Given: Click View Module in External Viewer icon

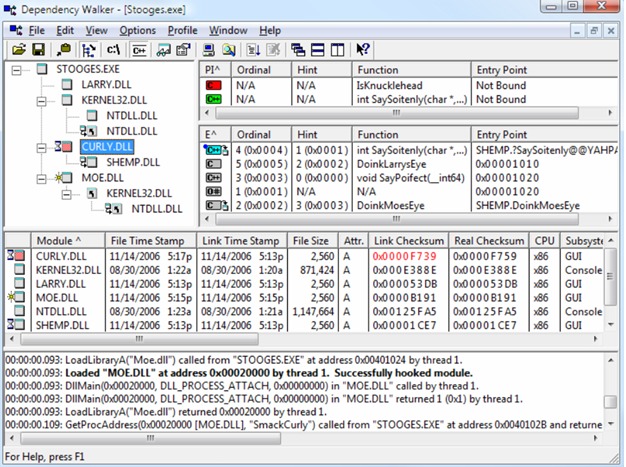Looking at the screenshot, I should point(163,50).
